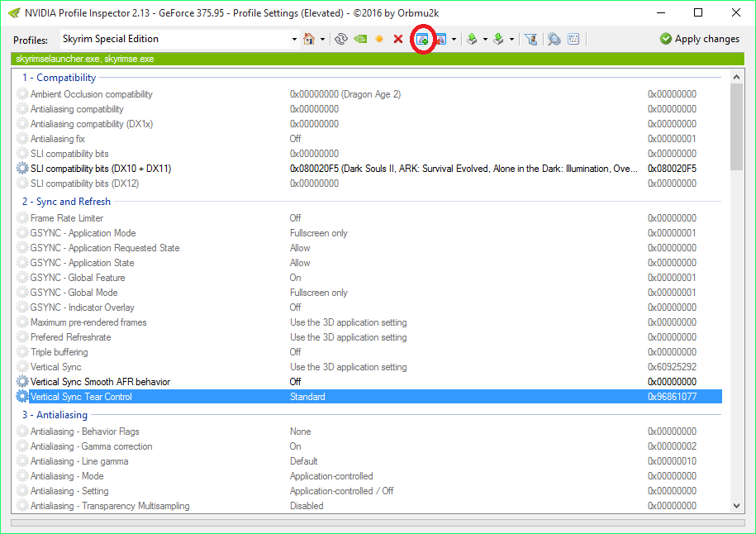
Task: Click the refresh profile arrows icon
Action: click(x=341, y=39)
